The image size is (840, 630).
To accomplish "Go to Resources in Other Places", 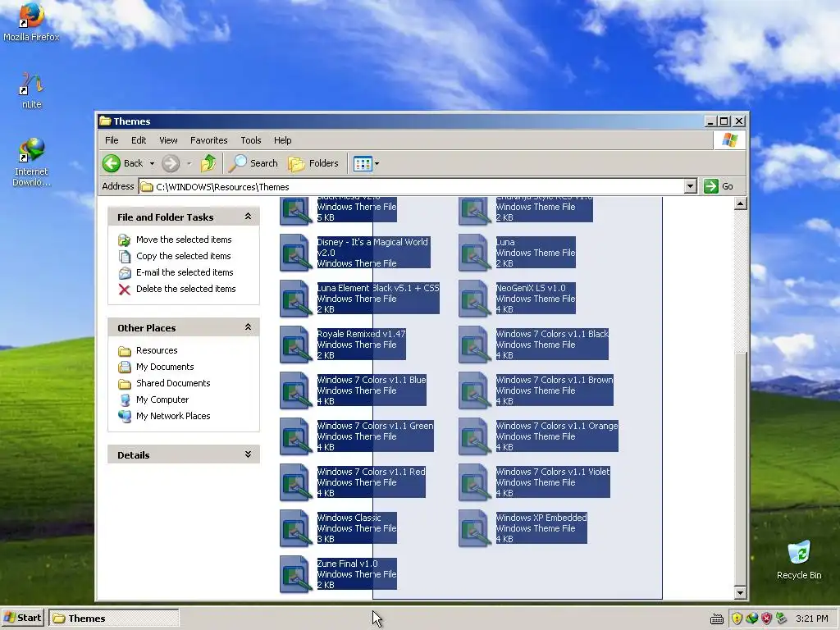I will coord(157,350).
